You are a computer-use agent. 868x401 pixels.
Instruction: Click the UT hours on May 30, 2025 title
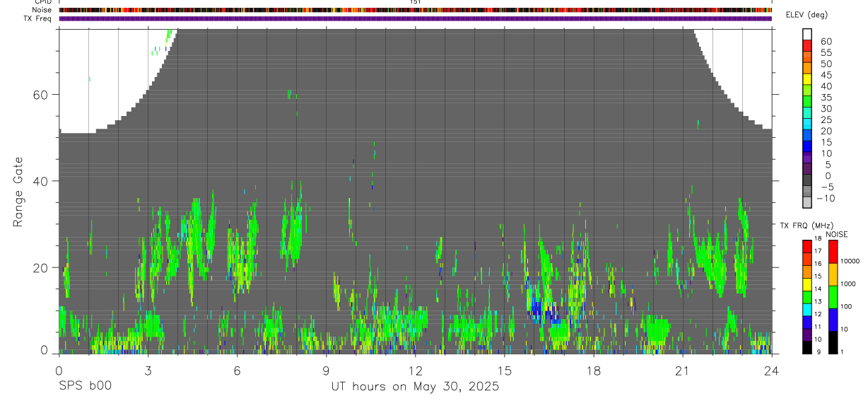(x=415, y=386)
